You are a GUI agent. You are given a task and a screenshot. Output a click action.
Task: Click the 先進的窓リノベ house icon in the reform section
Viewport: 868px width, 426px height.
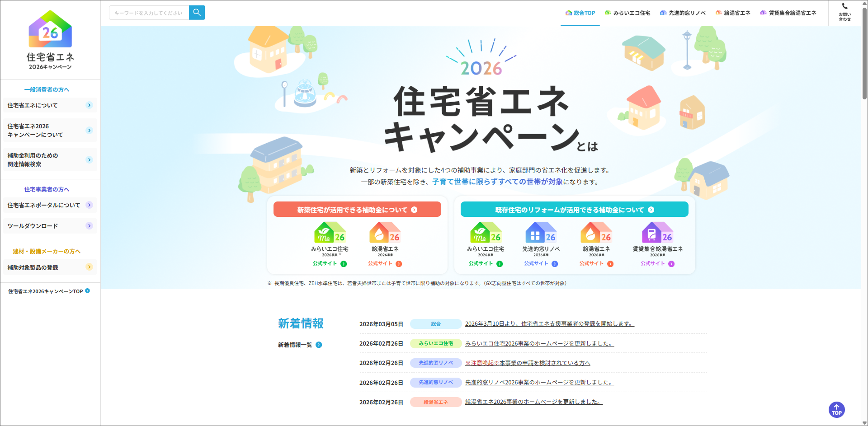click(541, 233)
